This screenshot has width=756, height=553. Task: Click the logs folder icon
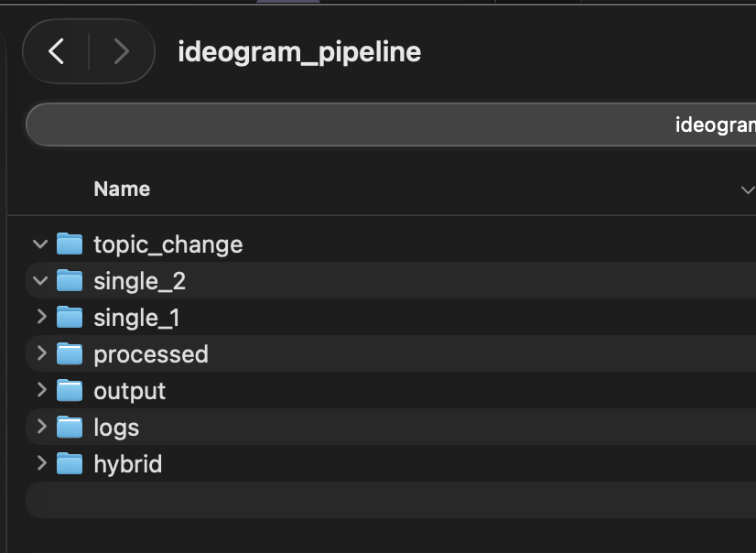coord(70,427)
